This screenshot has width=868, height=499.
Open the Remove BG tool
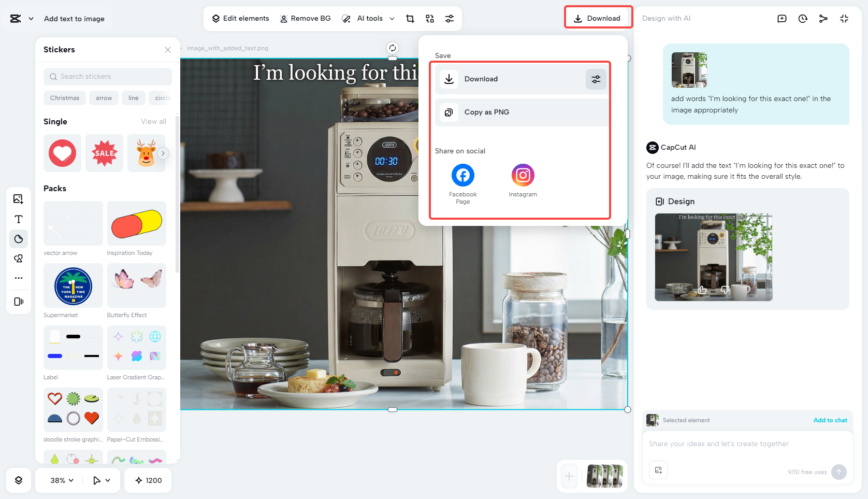[305, 18]
